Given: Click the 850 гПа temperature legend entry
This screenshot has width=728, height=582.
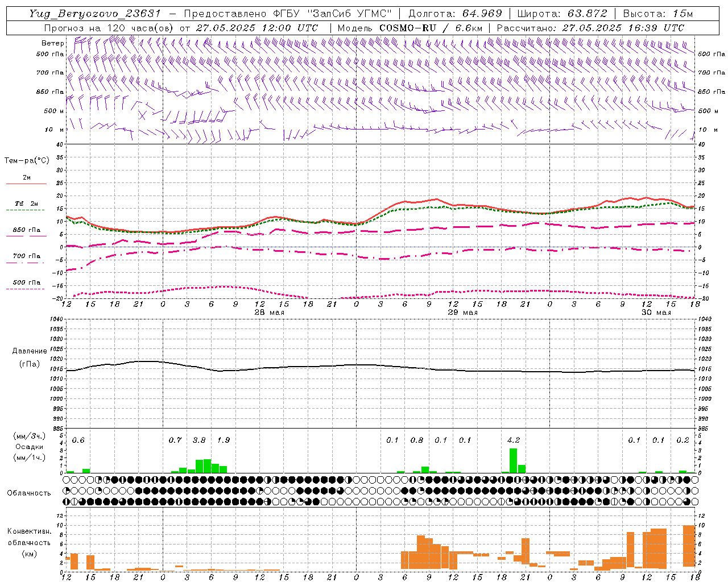Looking at the screenshot, I should point(27,230).
